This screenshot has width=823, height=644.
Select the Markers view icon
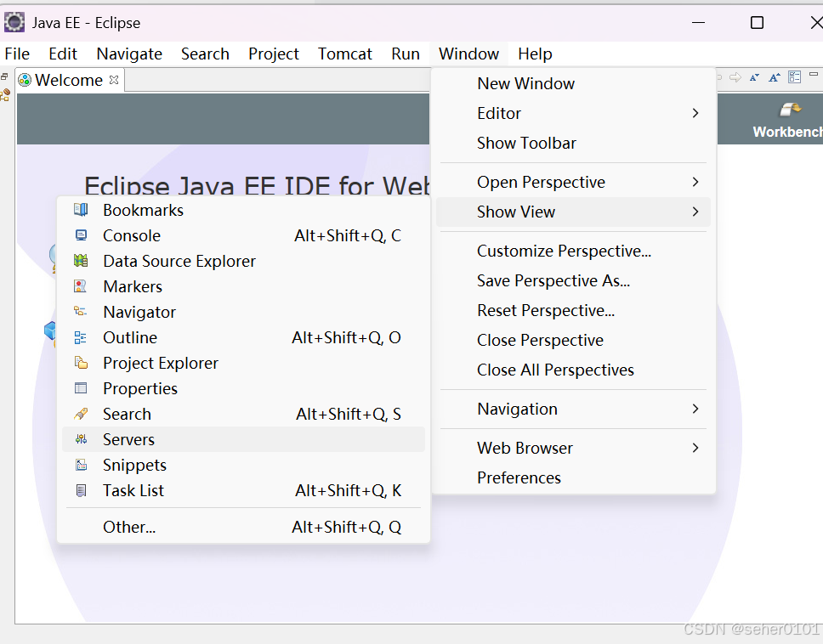point(81,286)
